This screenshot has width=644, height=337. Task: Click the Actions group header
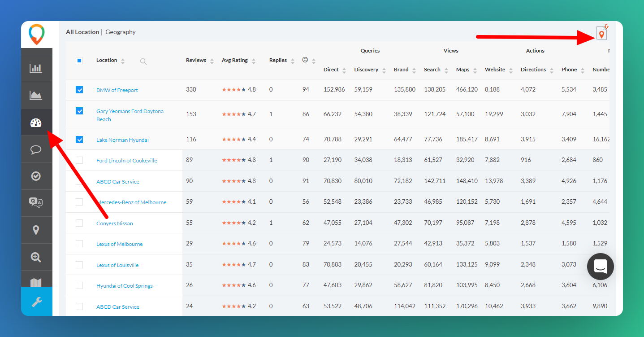(x=535, y=51)
